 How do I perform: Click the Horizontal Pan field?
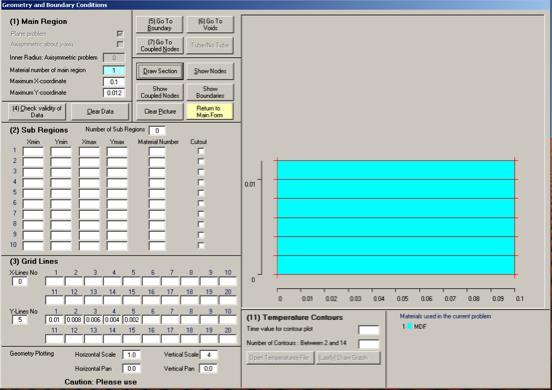[131, 369]
